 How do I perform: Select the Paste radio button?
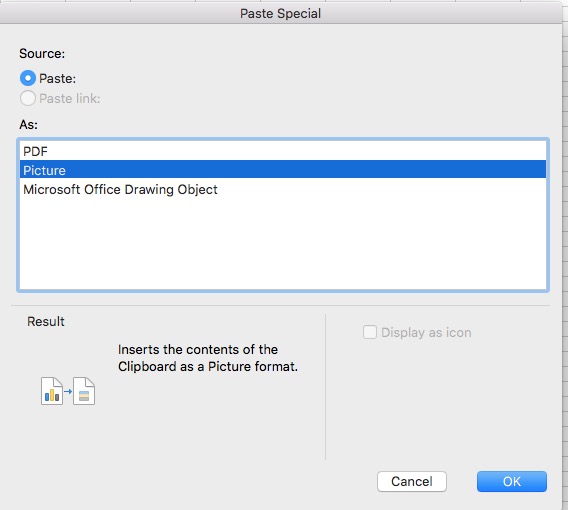pyautogui.click(x=28, y=78)
